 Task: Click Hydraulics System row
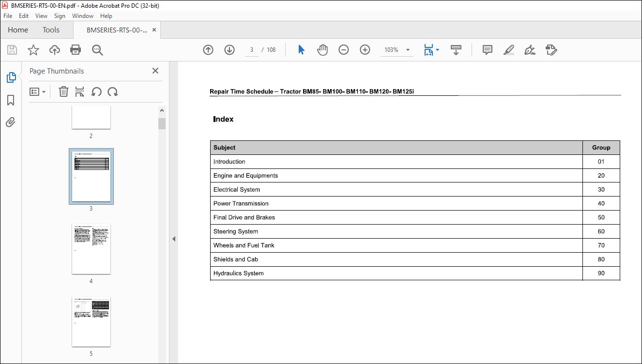[415, 273]
